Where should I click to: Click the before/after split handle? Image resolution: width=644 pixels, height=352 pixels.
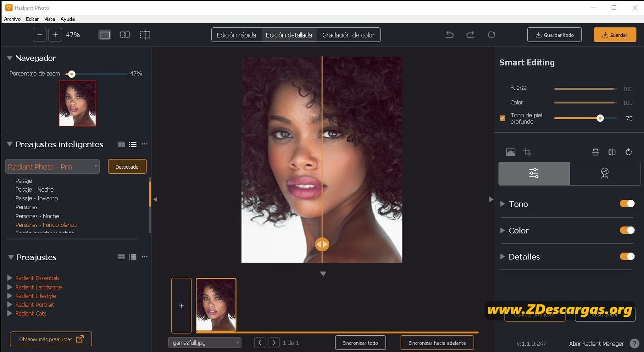[322, 244]
